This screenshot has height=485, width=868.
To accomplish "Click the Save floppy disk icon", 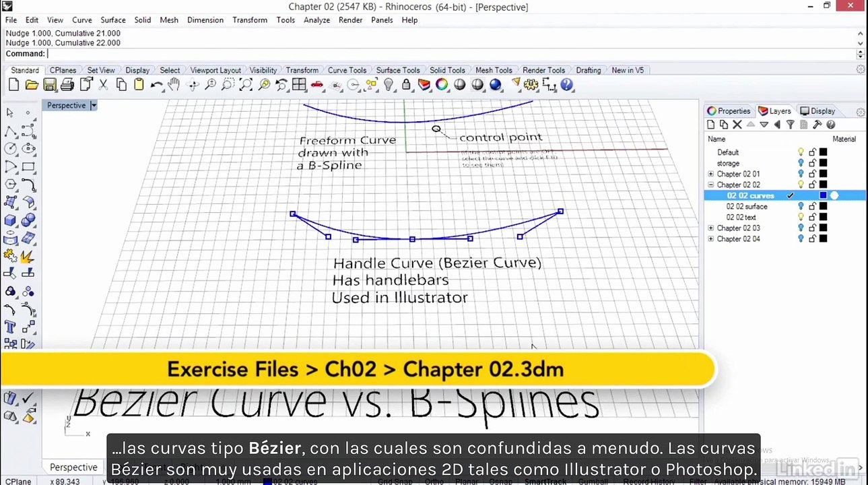I will (50, 85).
